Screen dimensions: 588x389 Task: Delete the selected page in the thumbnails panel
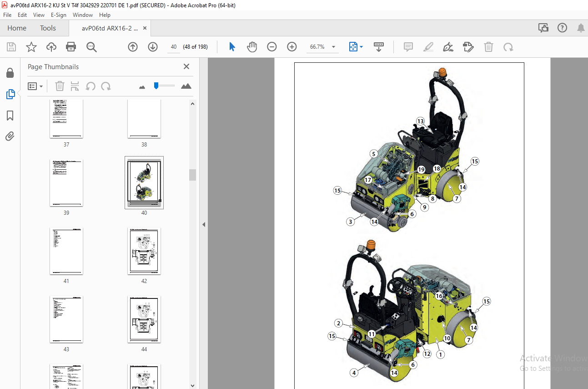[x=60, y=86]
